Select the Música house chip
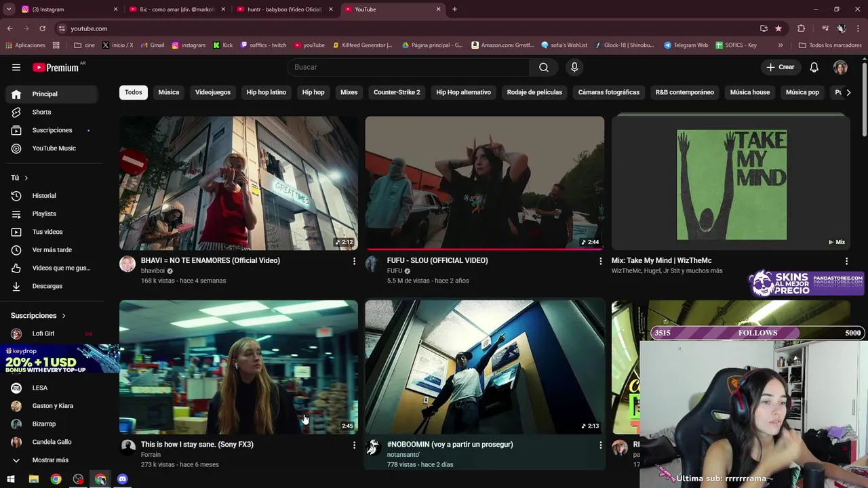868x488 pixels. coord(750,92)
